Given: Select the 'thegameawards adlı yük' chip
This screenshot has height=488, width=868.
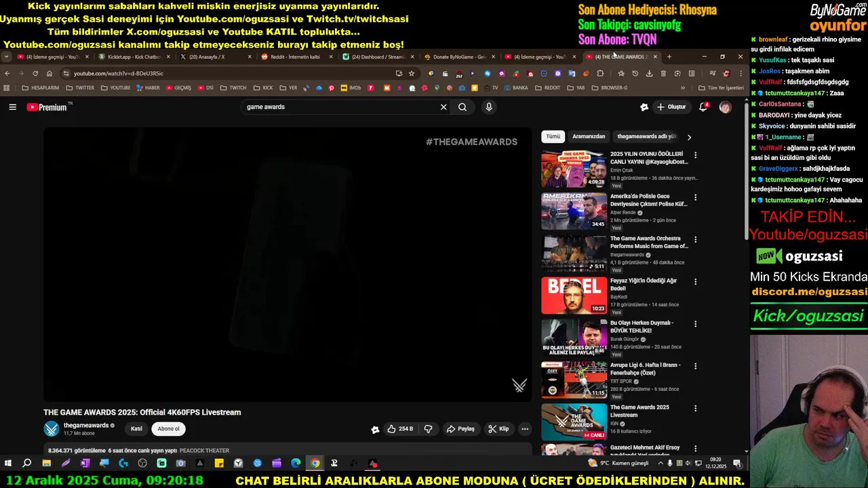Looking at the screenshot, I should 647,136.
